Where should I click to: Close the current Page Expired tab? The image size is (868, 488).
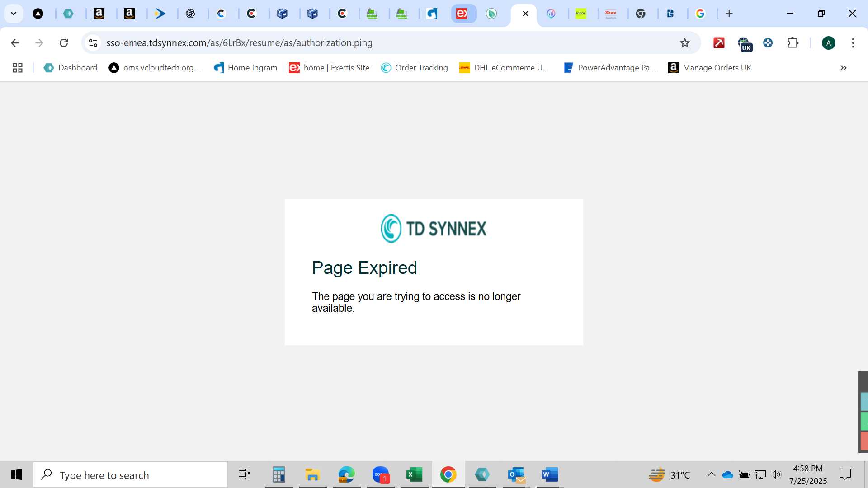(525, 14)
